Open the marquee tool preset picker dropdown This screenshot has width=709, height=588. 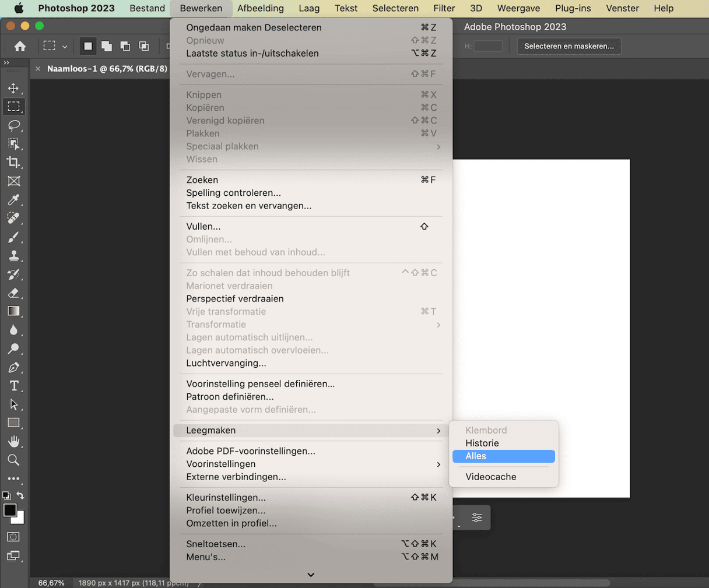pos(65,47)
